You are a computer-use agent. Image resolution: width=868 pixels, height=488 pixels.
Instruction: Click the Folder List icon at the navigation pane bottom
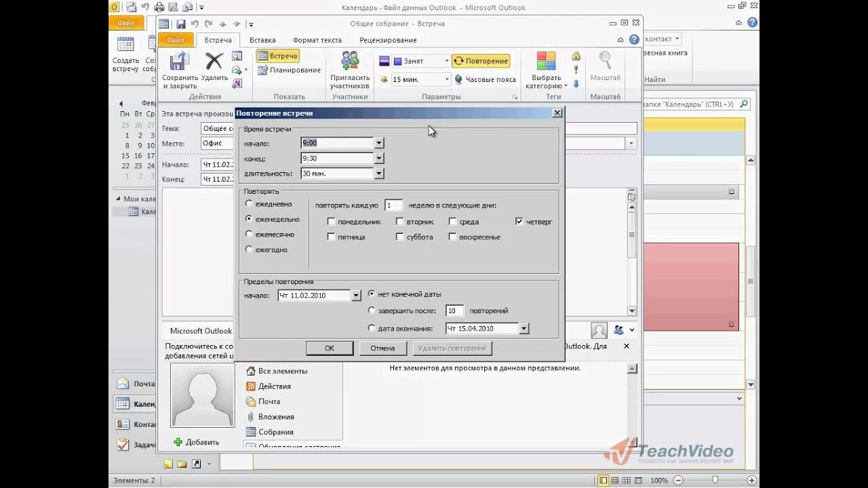(182, 464)
